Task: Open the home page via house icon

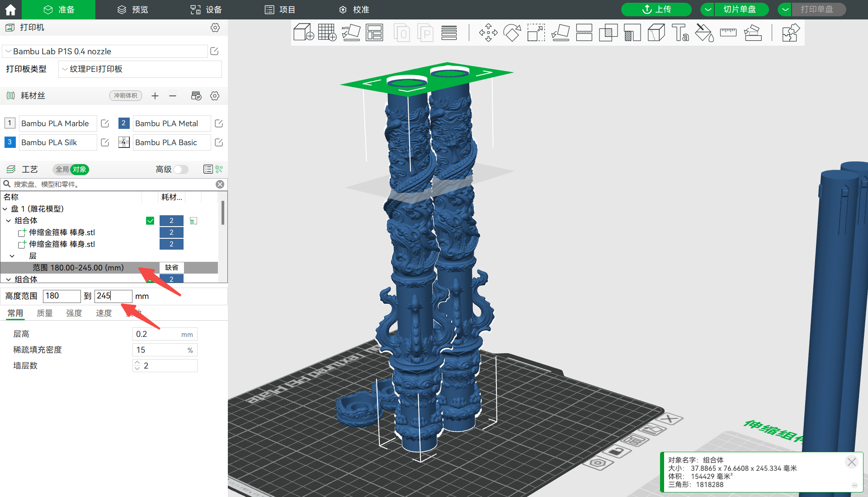Action: tap(10, 9)
